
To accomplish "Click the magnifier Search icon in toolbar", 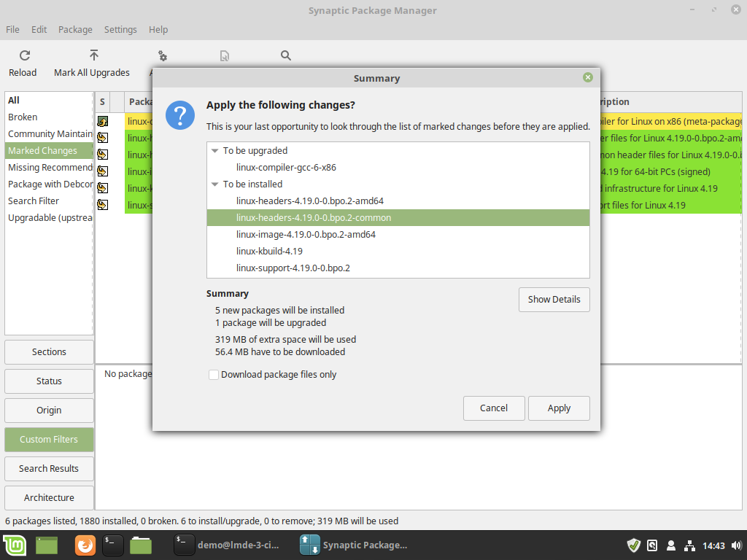I will tap(286, 55).
